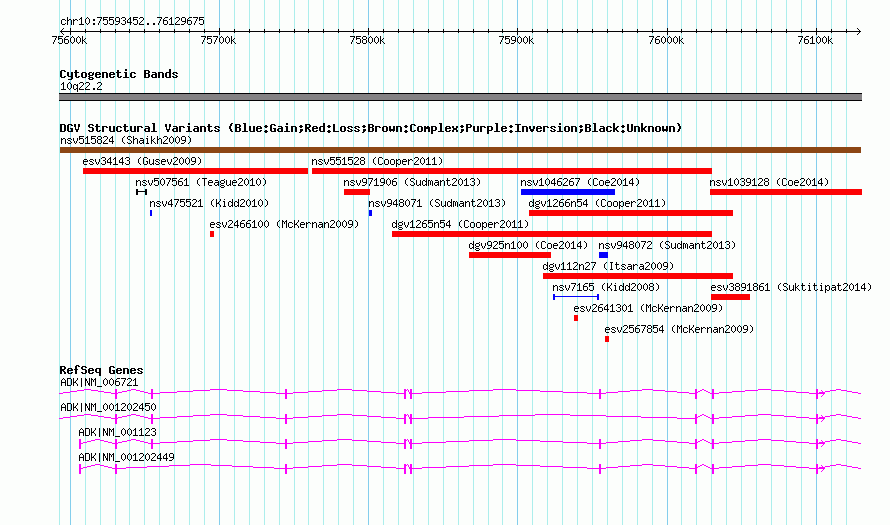
Task: Click the esv3891861 (Suktitipat2014) label
Action: (791, 287)
